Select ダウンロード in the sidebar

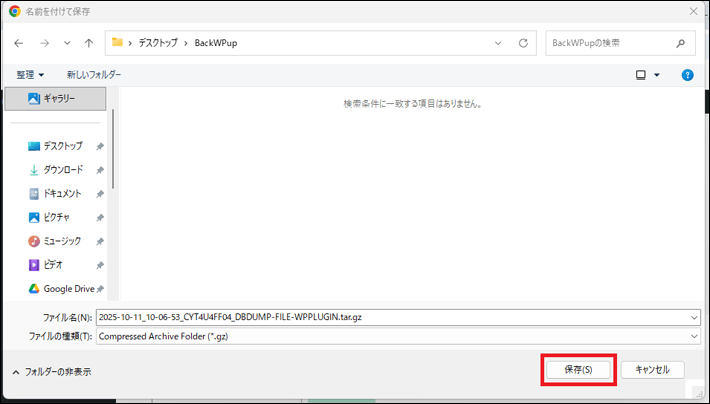[62, 170]
